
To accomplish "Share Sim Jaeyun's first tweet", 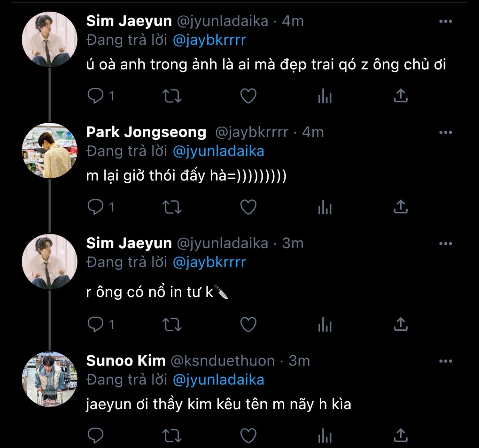I will click(401, 96).
